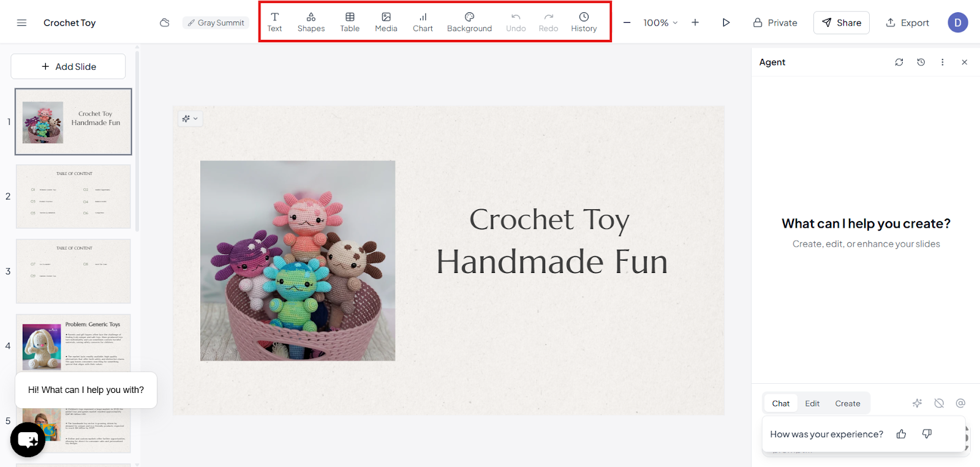Give thumbs up feedback
This screenshot has height=467, width=980.
[901, 434]
